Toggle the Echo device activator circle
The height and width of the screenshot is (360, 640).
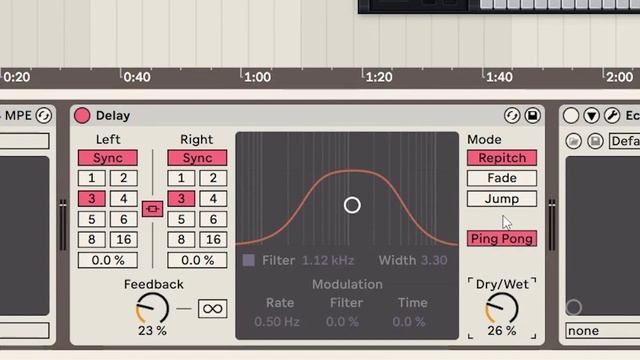coord(571,116)
